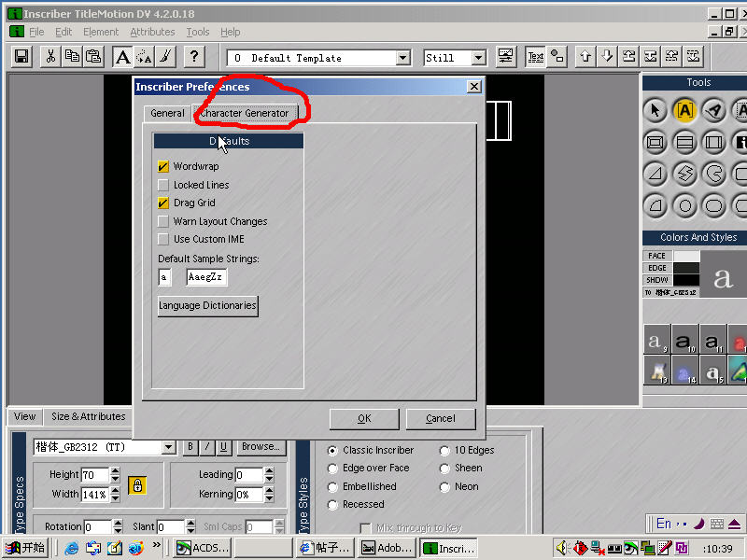Click the Paste clipboard icon
The width and height of the screenshot is (747, 560).
click(93, 57)
